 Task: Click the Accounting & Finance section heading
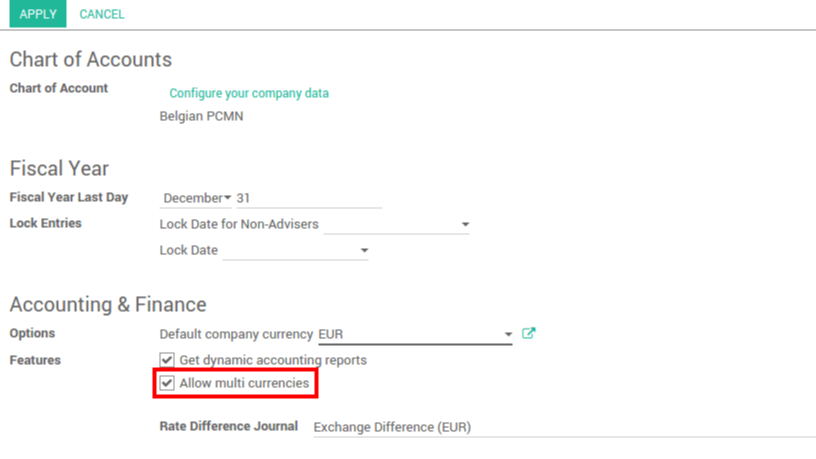pos(108,304)
